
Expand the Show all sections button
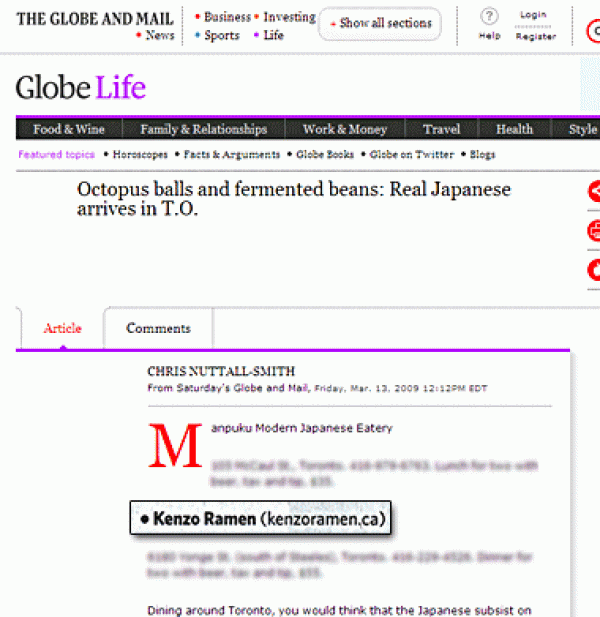[381, 23]
